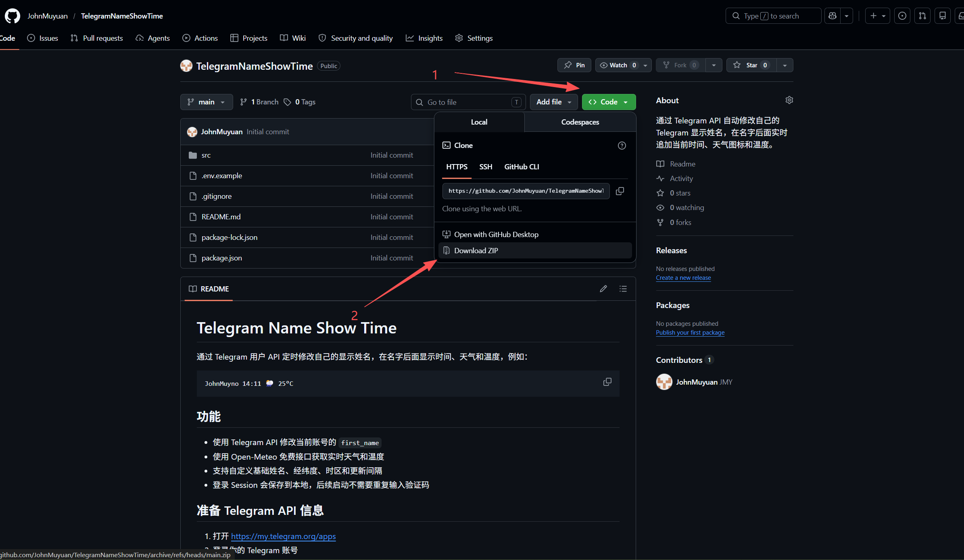Expand the Fork options dropdown arrow
Image resolution: width=964 pixels, height=560 pixels.
[x=714, y=65]
